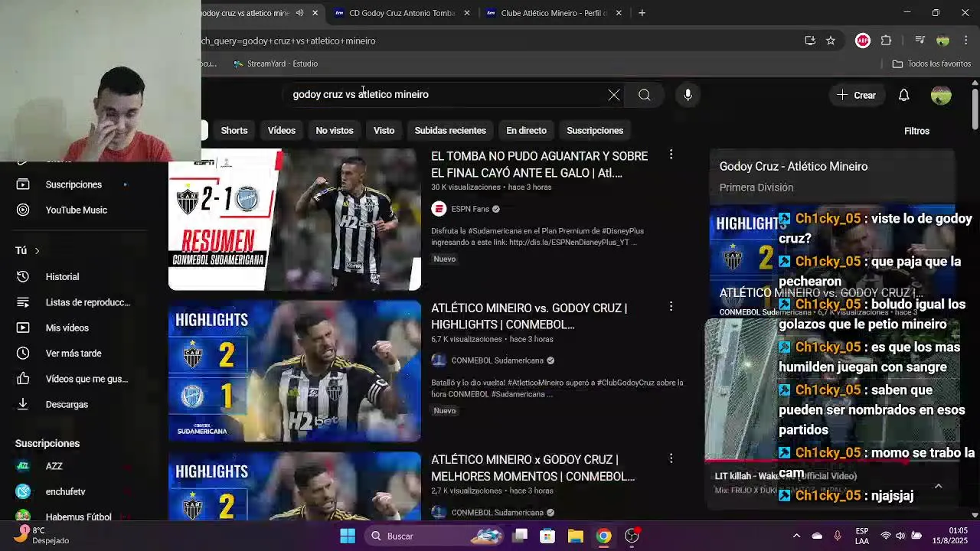Open Microsoft Store from the taskbar
The width and height of the screenshot is (980, 551).
[x=547, y=536]
